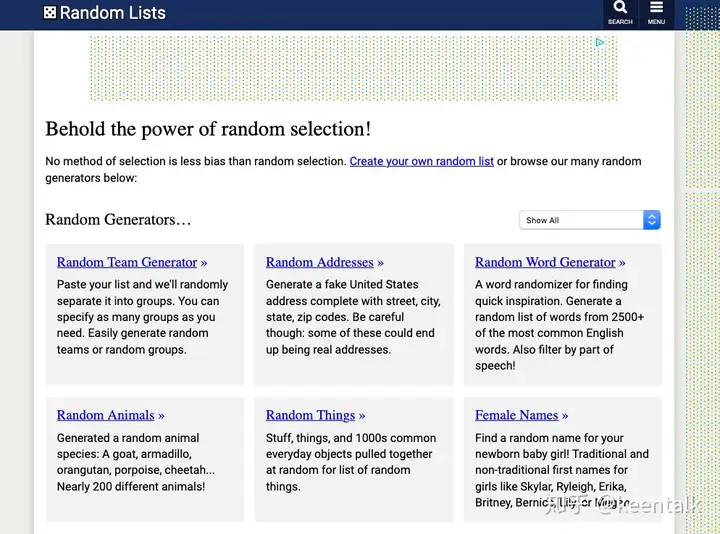Open the Female Names link
This screenshot has height=534, width=720.
tap(517, 415)
